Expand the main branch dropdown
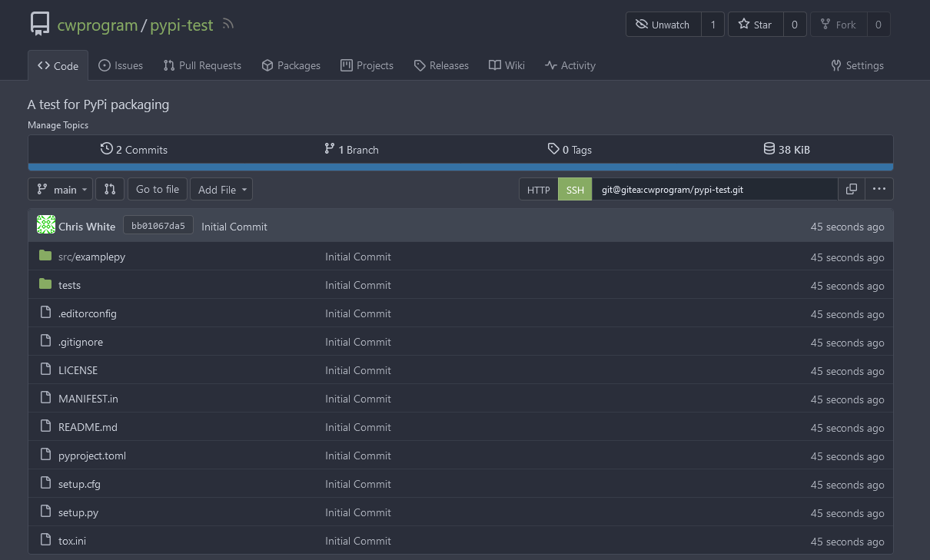 coord(61,189)
